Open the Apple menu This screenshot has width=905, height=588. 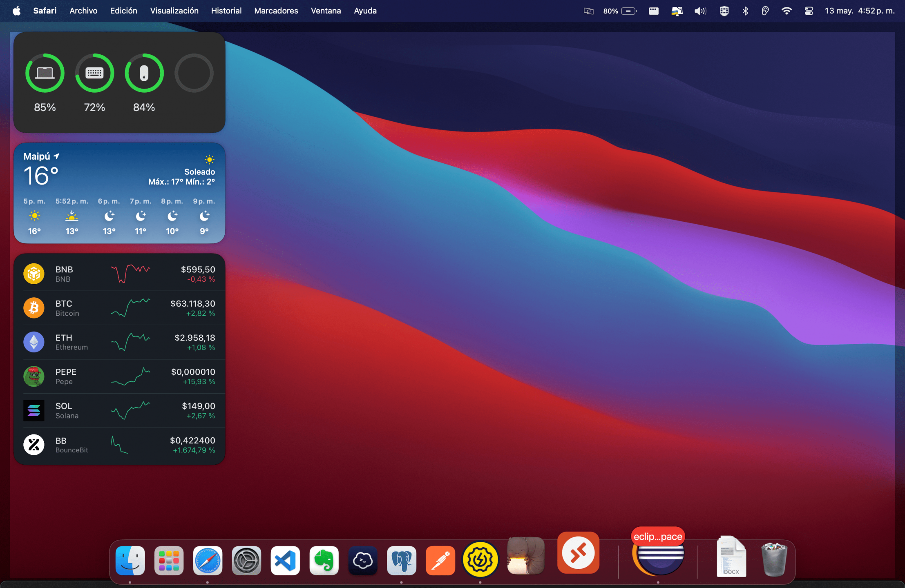coord(17,11)
